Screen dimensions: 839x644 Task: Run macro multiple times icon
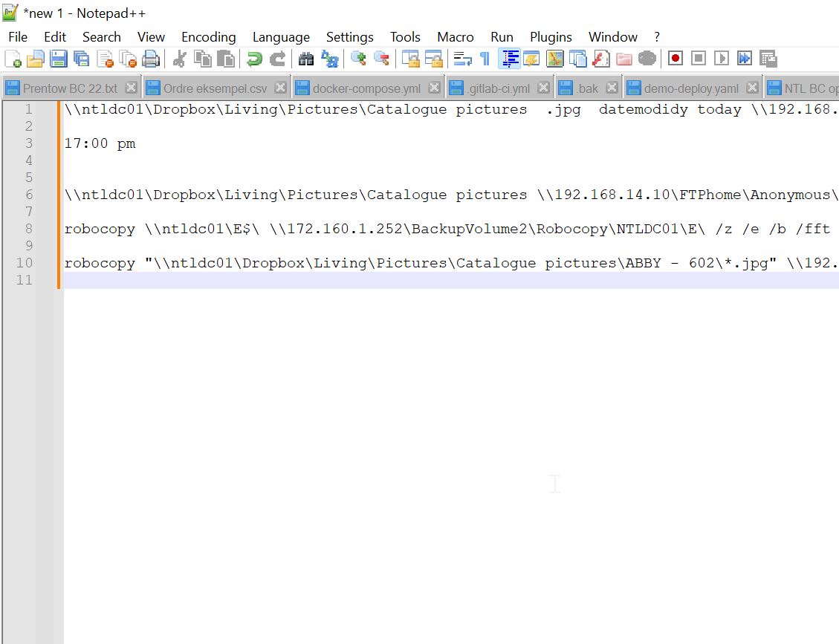[x=745, y=59]
